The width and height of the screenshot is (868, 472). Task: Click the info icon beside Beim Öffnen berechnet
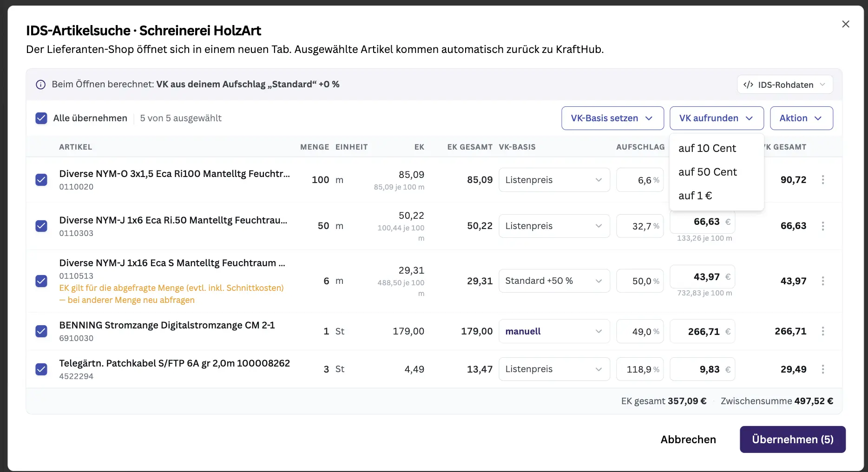click(41, 85)
